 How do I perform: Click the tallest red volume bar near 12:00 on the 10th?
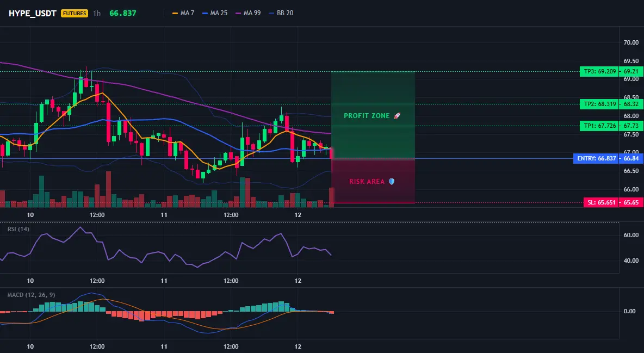(x=108, y=189)
